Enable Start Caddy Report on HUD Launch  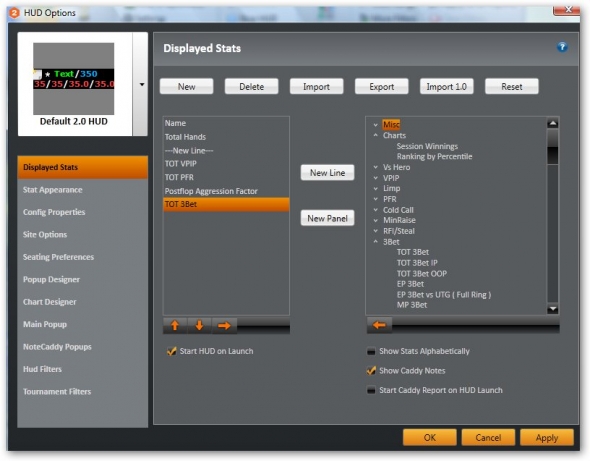pos(371,390)
